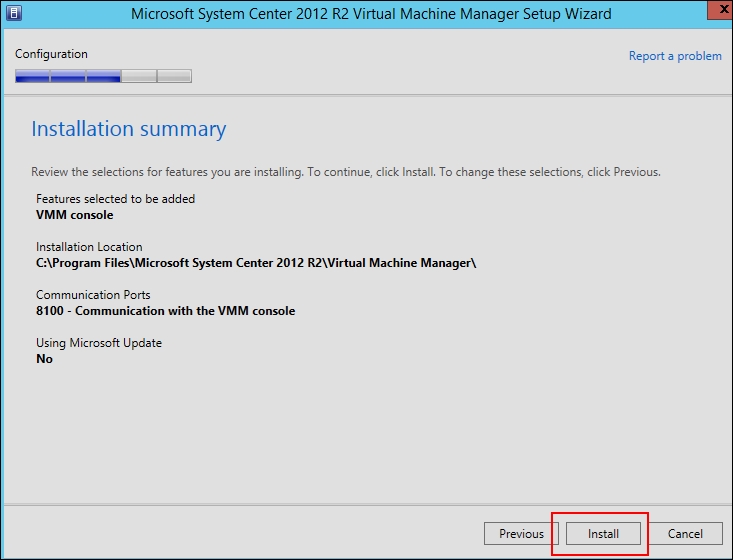This screenshot has width=733, height=560.
Task: Click the setup wizard title bar icon
Action: pyautogui.click(x=14, y=13)
